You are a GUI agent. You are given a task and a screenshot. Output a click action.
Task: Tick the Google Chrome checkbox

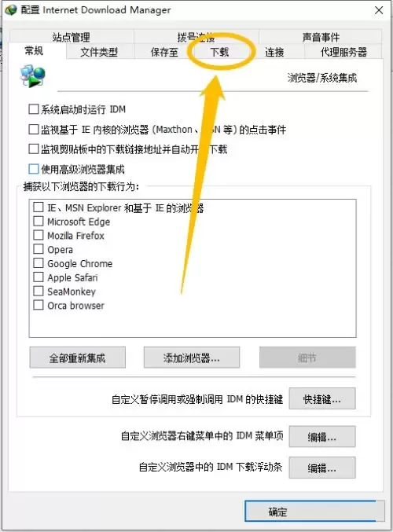tap(39, 263)
